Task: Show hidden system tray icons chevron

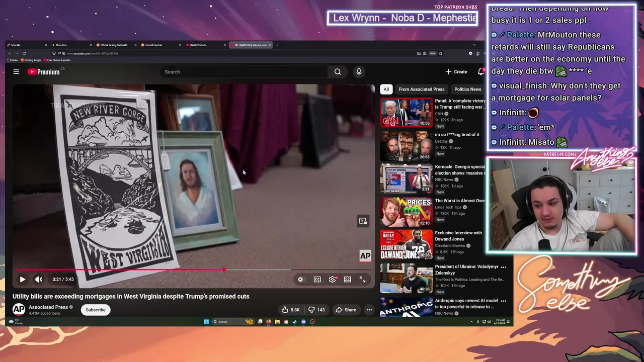Action: click(471, 322)
